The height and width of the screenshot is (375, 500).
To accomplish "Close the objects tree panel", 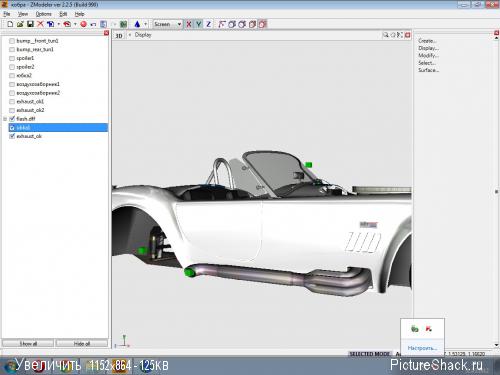I will tap(106, 33).
